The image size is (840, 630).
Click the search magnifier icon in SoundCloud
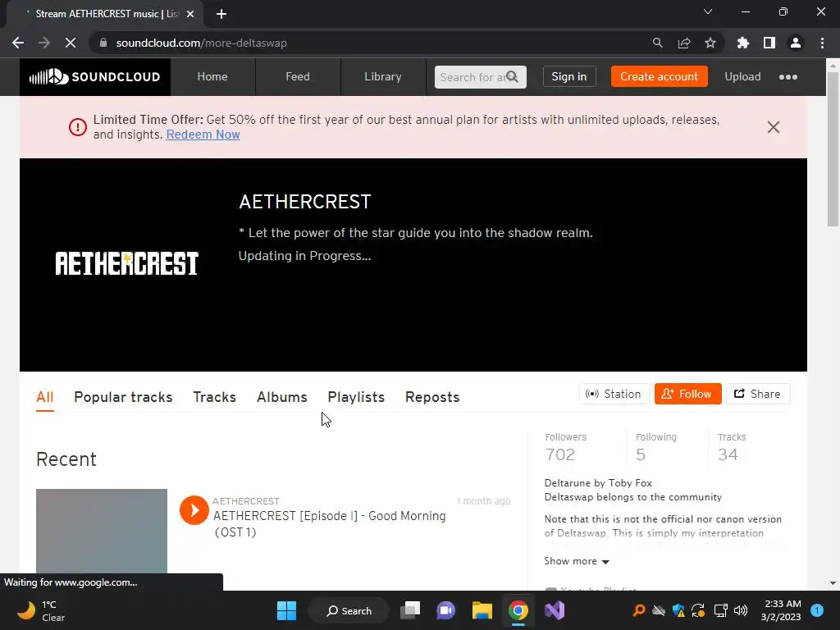pyautogui.click(x=513, y=76)
